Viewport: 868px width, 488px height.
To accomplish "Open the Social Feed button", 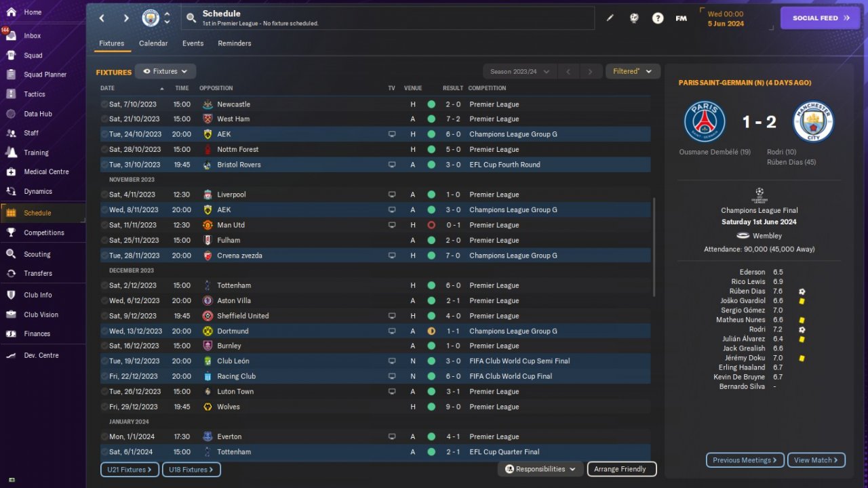I will pos(821,18).
